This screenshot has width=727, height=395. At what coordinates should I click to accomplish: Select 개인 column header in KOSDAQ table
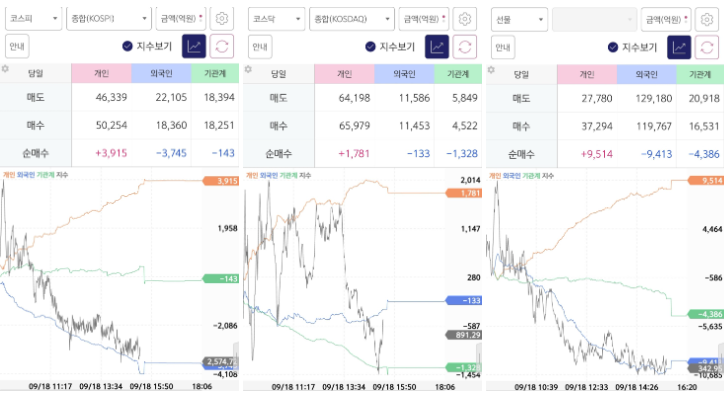pyautogui.click(x=344, y=74)
